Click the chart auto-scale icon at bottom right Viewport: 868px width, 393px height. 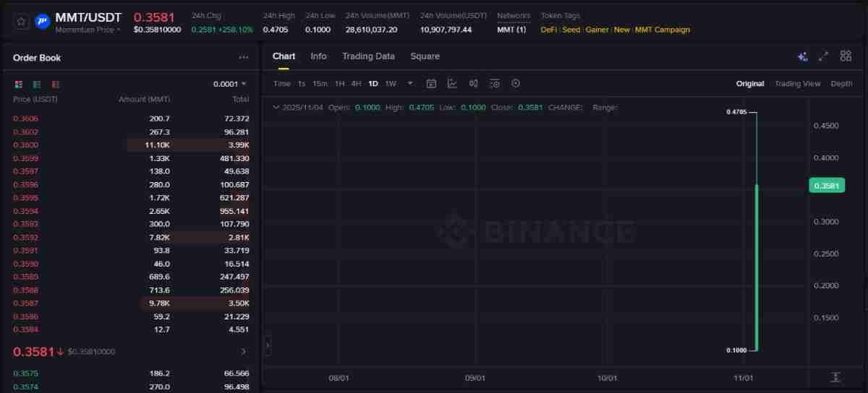(x=835, y=377)
